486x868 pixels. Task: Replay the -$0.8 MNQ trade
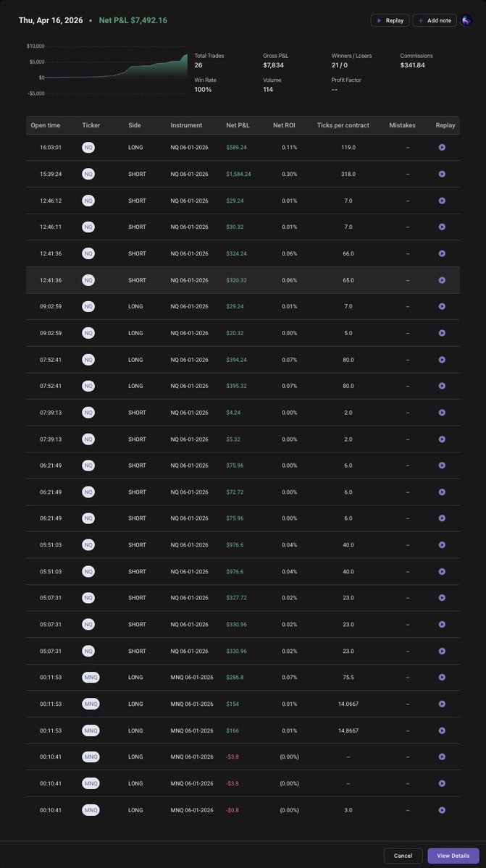tap(442, 810)
